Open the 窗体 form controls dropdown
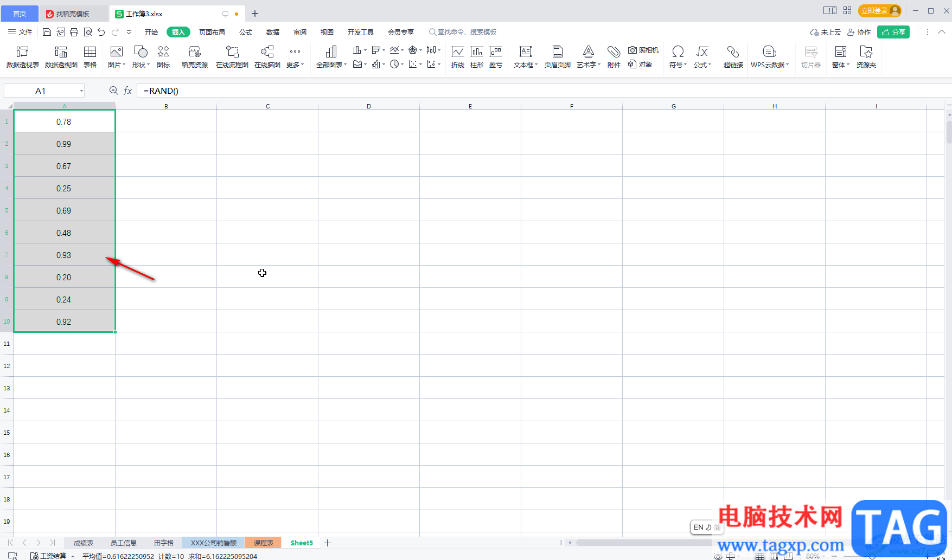952x560 pixels. (841, 65)
